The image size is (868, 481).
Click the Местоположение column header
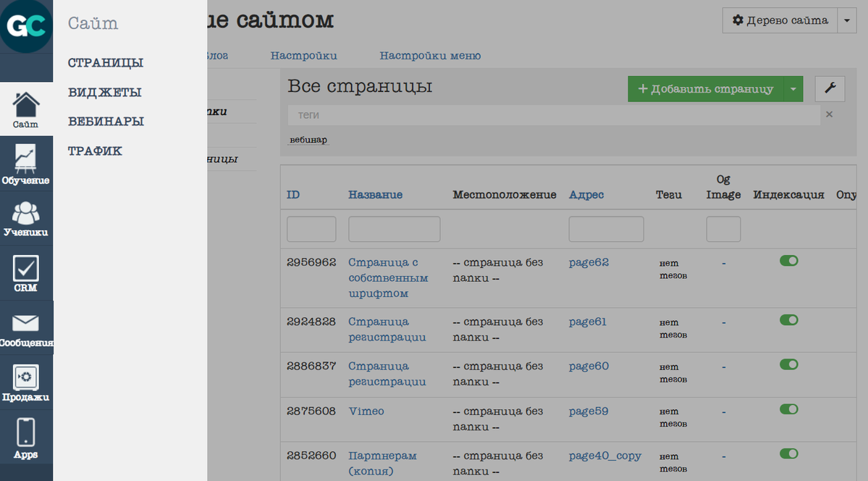[505, 195]
